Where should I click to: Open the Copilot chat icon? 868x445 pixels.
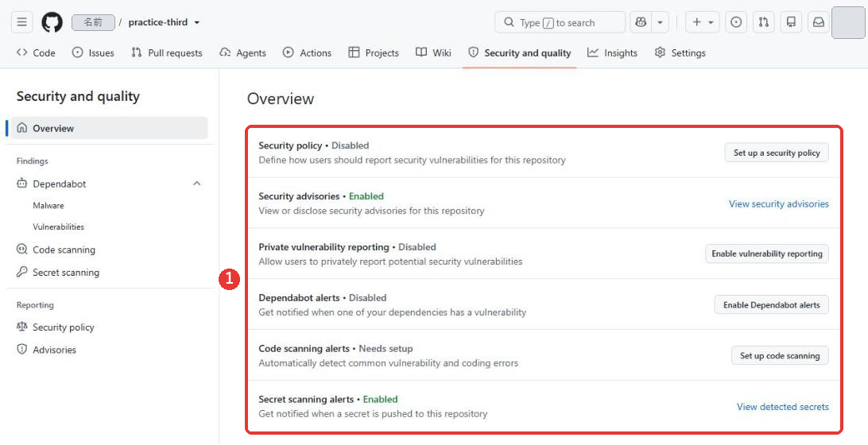[641, 22]
